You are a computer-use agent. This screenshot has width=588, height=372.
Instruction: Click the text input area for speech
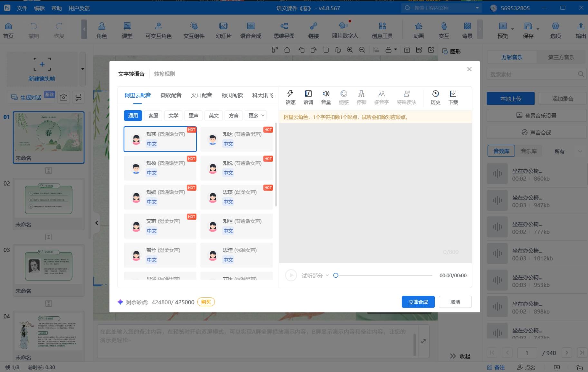(x=375, y=187)
